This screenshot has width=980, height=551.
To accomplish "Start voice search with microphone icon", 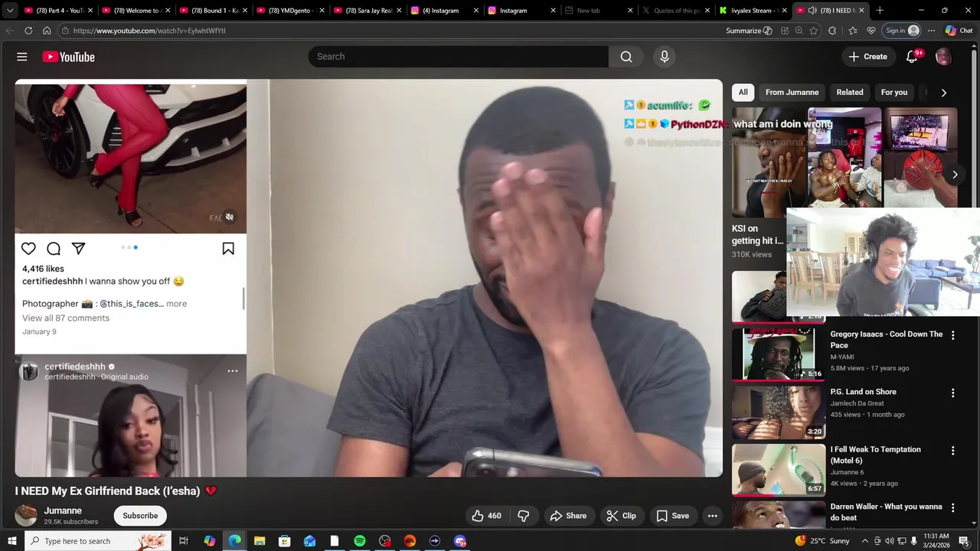I will 665,57.
